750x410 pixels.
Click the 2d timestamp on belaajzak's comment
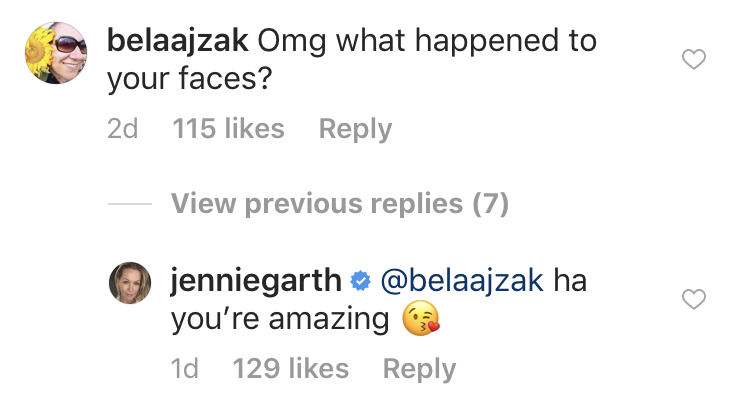[122, 129]
